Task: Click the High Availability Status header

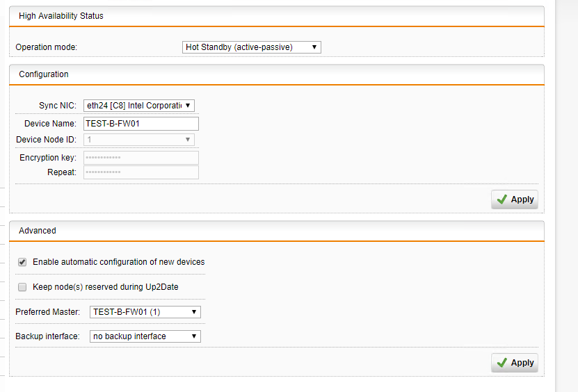Action: pos(61,16)
